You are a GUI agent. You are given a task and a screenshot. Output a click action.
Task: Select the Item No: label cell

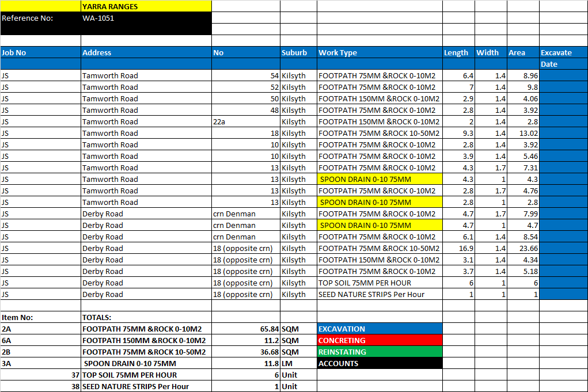[x=40, y=317]
